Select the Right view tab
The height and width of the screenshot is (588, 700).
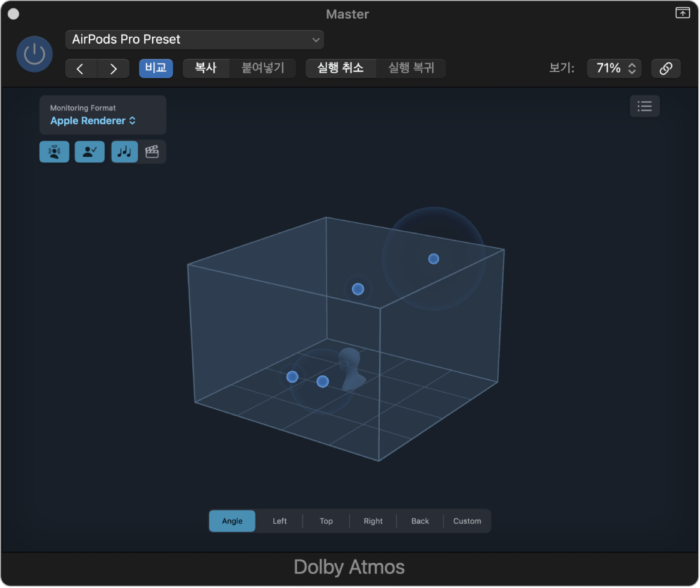click(373, 521)
